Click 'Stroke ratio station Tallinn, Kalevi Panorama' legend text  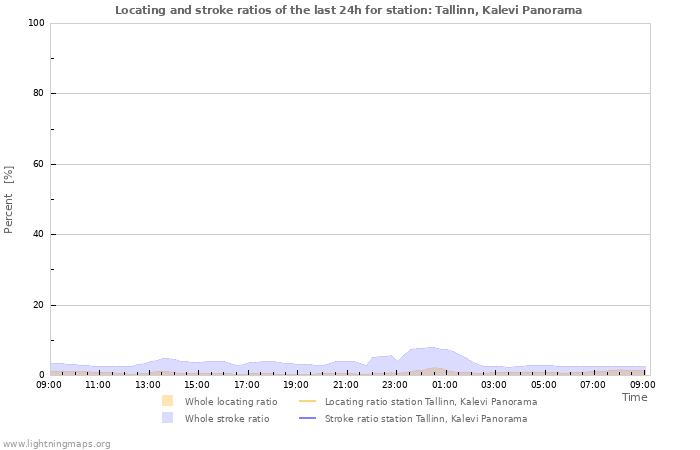[426, 418]
